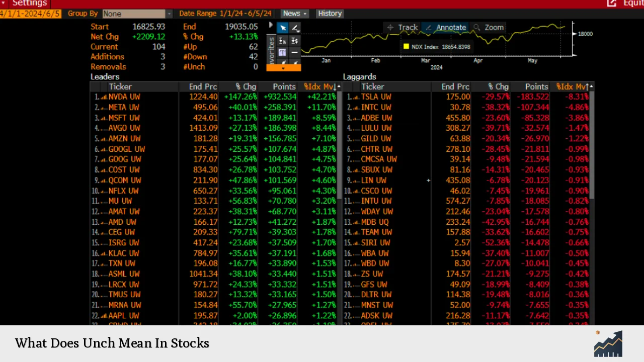Viewport: 644px width, 362px height.
Task: Click the export icon in top bar
Action: [x=611, y=4]
